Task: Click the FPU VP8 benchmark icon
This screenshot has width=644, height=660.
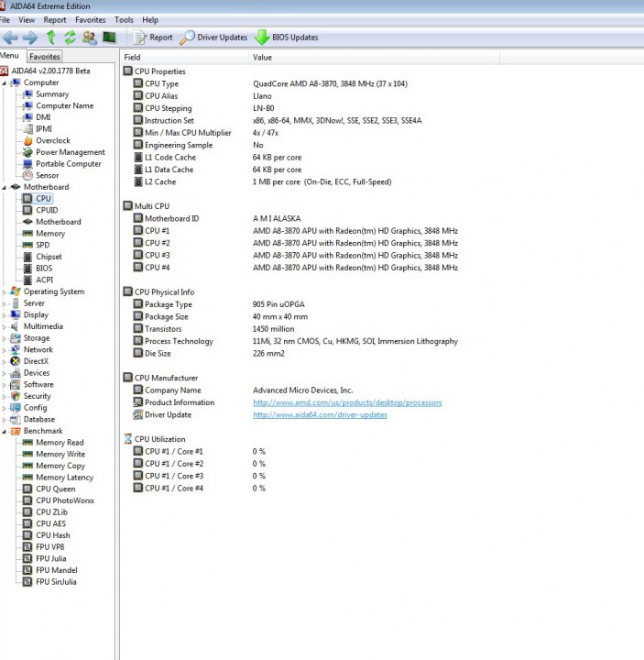Action: 27,547
